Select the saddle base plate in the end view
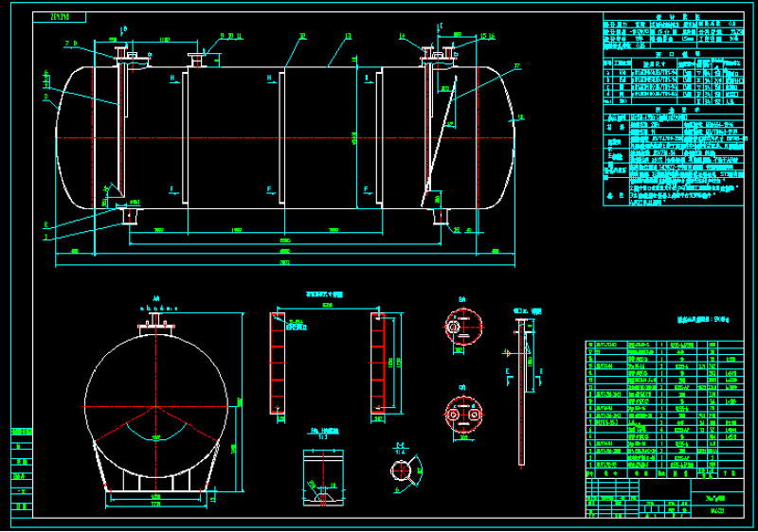758x532 pixels. [x=156, y=489]
